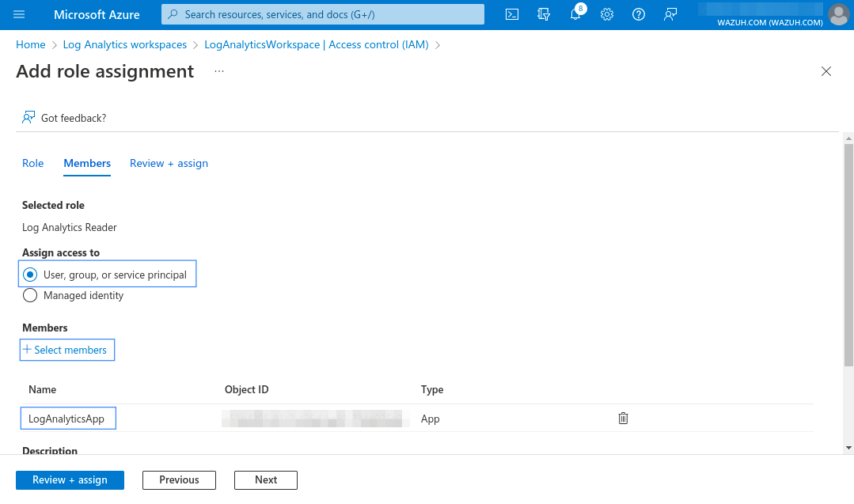Click the Name column header
Screen dimensions: 854x504
pyautogui.click(x=43, y=390)
